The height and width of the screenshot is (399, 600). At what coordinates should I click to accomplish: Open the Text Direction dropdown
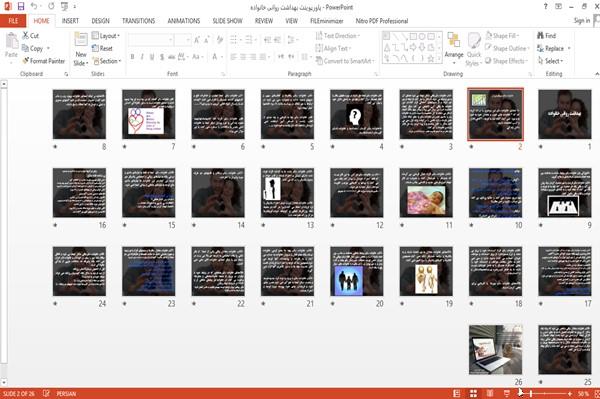tap(338, 36)
